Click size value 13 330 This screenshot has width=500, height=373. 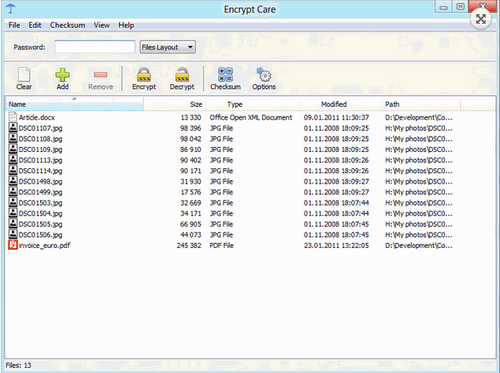[x=191, y=117]
